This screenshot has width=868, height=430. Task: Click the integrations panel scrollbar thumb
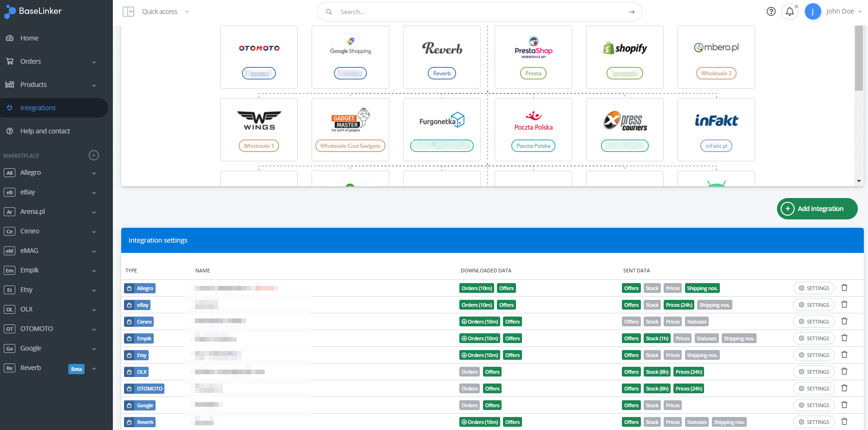coord(859,58)
